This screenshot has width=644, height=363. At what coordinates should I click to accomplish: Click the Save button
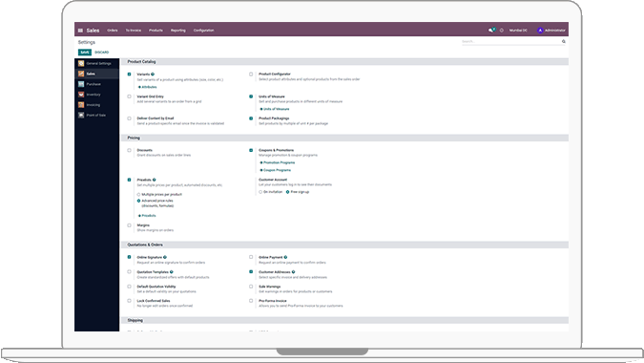click(85, 53)
